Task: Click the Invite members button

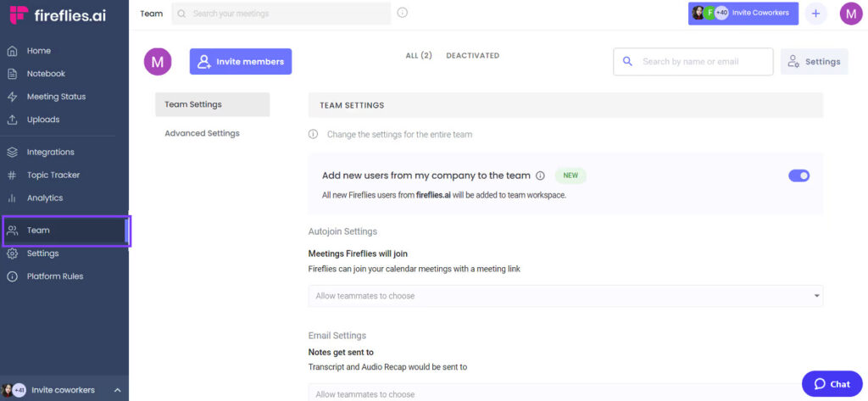Action: click(241, 62)
